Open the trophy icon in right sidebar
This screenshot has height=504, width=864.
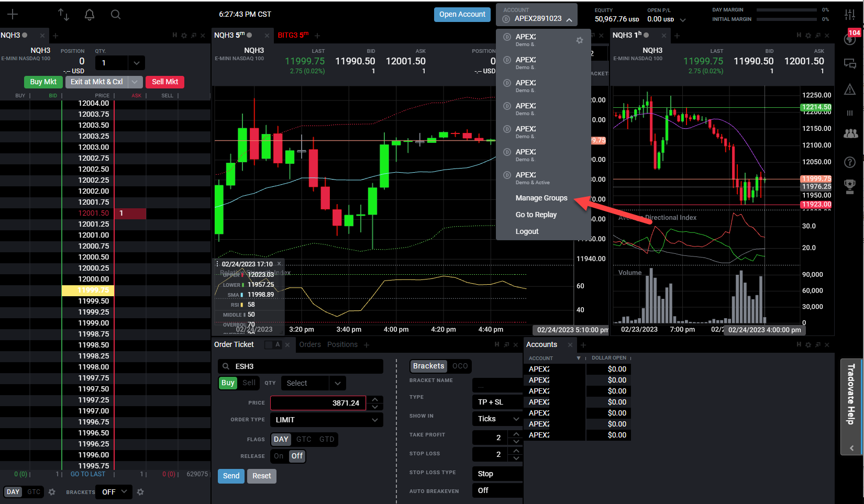click(850, 186)
